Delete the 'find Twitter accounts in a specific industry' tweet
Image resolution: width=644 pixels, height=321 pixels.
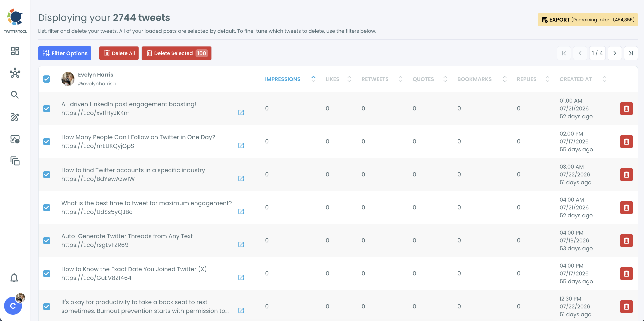coord(626,175)
